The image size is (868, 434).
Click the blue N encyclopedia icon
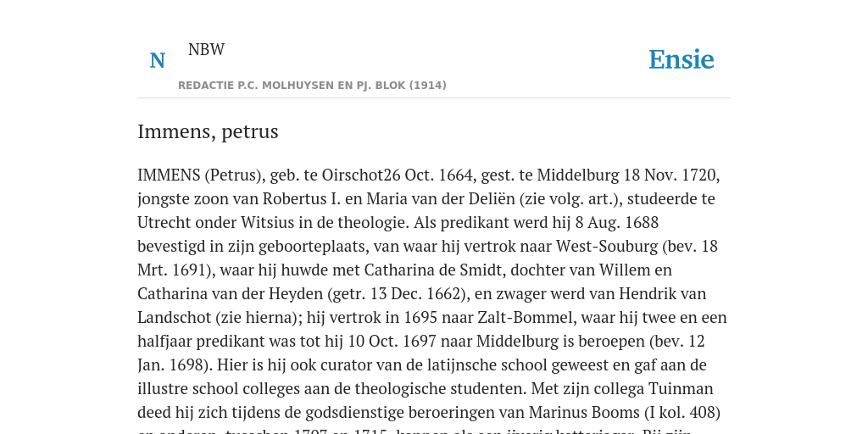(x=157, y=60)
